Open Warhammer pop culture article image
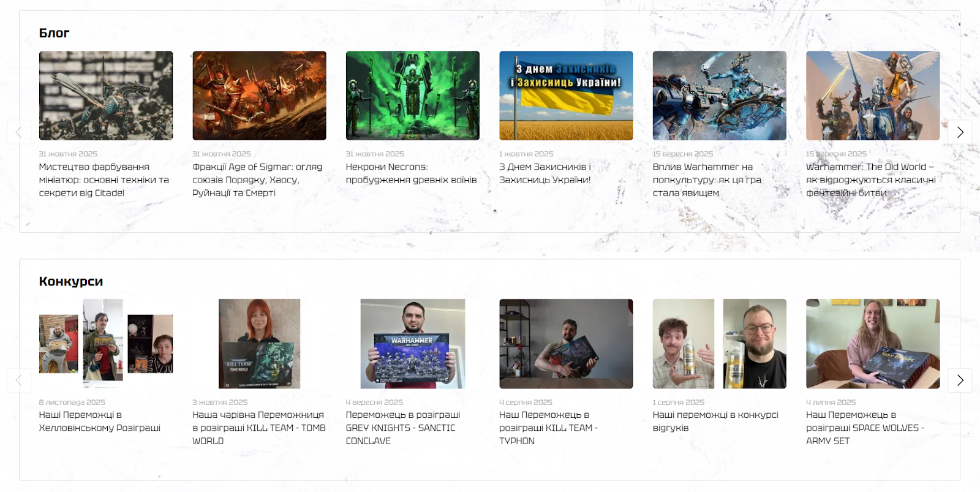This screenshot has height=492, width=980. pos(719,96)
